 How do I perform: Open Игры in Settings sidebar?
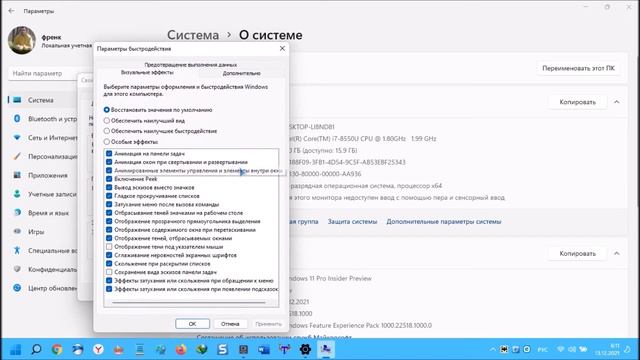[43, 231]
